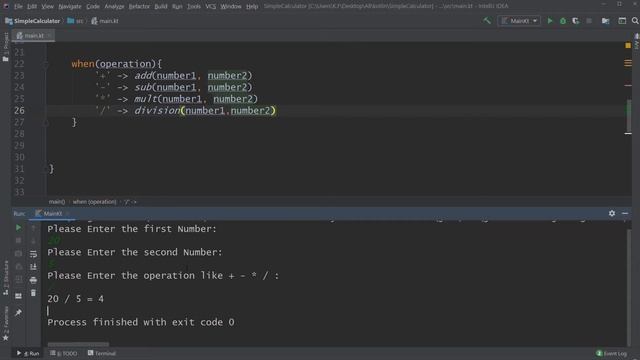
Task: Open the MainKt run configuration dropdown
Action: (x=519, y=21)
